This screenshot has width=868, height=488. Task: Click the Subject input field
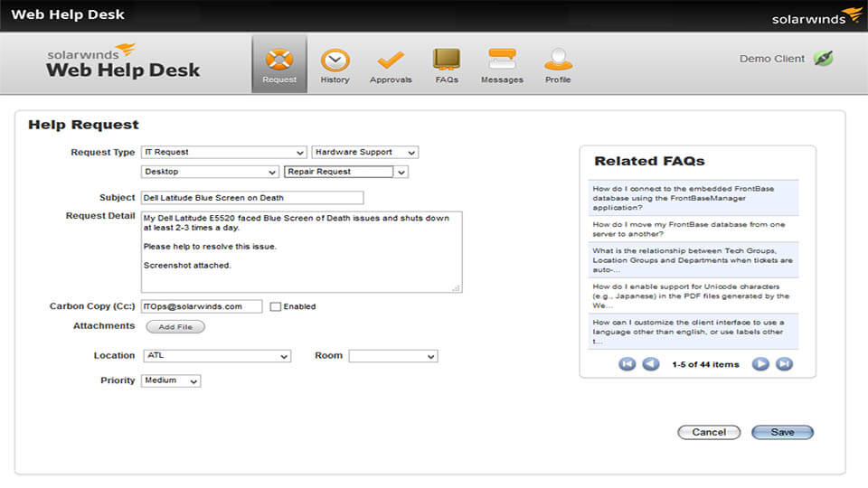pos(252,198)
